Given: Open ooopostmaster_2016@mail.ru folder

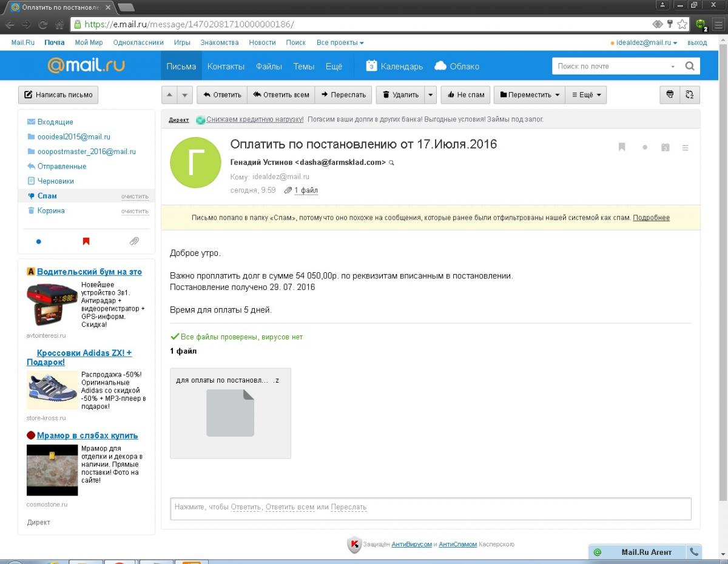Looking at the screenshot, I should click(86, 152).
